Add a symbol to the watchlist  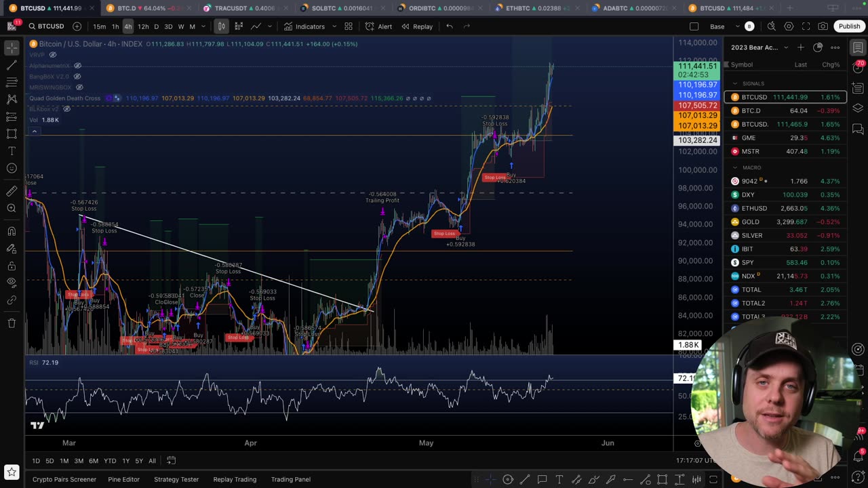(x=800, y=47)
